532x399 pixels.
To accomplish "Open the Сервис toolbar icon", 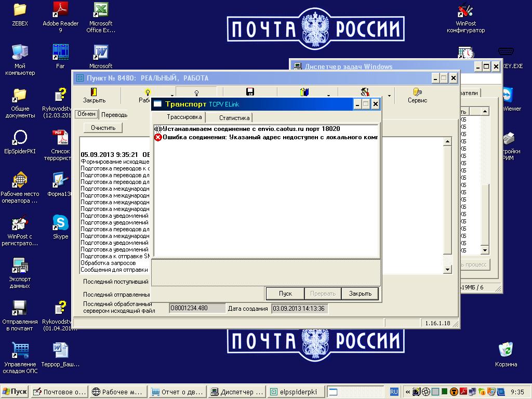I will coord(417,92).
